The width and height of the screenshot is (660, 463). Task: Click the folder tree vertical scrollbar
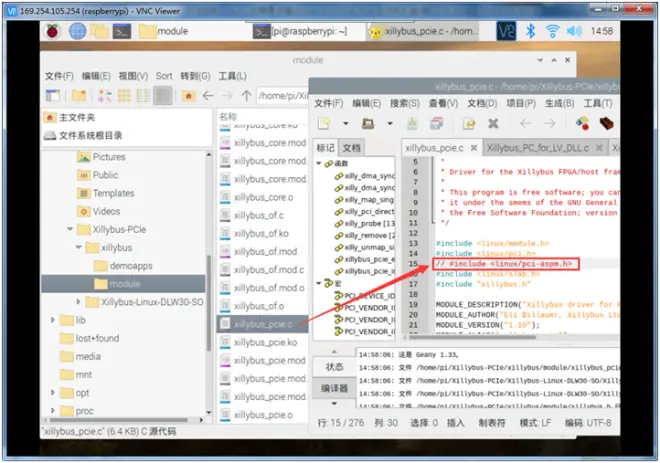pos(208,303)
